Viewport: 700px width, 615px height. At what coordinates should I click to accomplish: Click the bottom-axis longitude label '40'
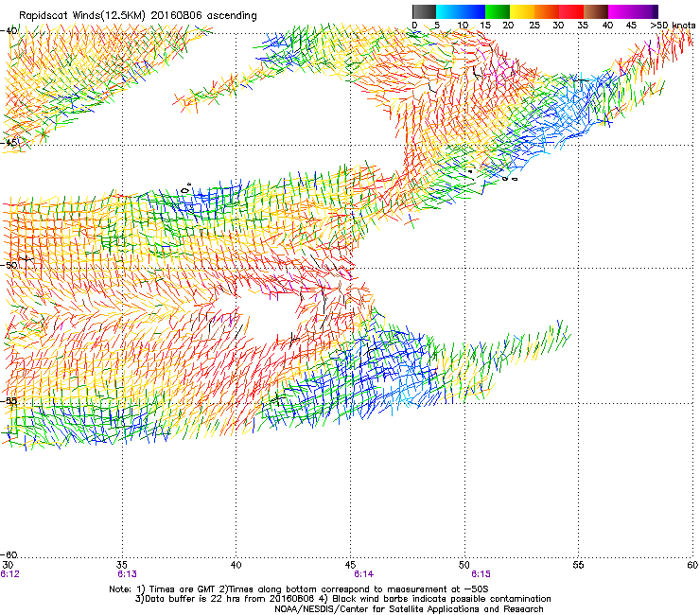236,565
